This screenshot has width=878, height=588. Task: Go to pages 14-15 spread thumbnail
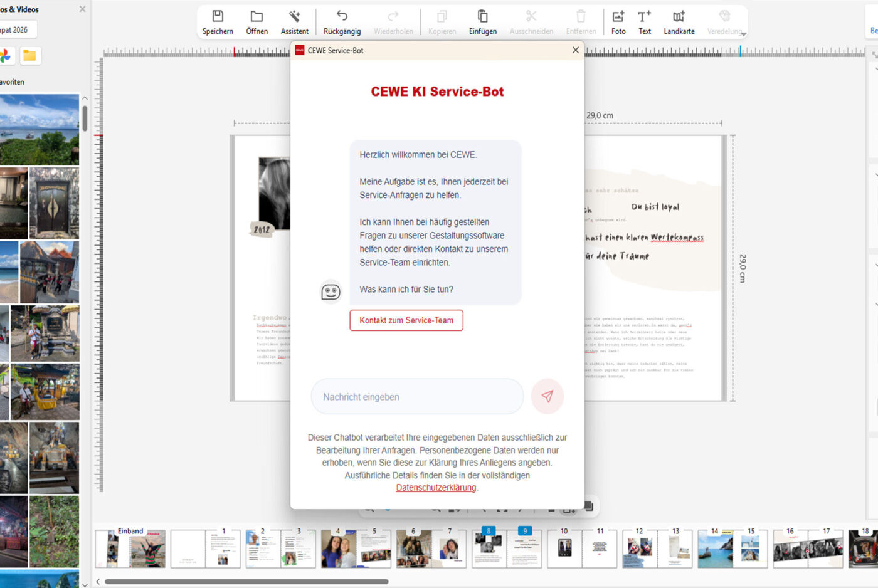point(733,549)
